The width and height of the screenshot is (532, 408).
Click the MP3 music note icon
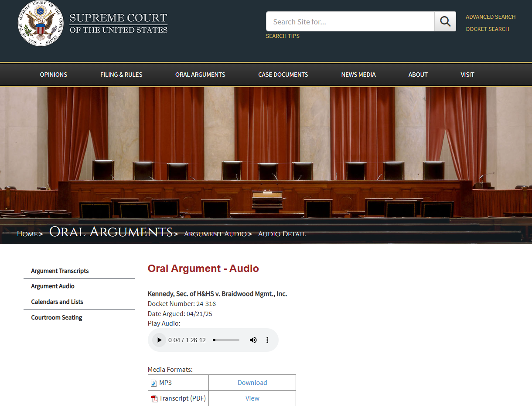(x=153, y=383)
